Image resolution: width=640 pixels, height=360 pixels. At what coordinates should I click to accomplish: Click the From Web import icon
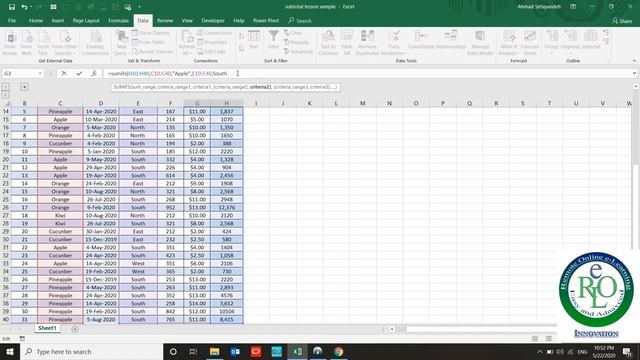point(26,43)
